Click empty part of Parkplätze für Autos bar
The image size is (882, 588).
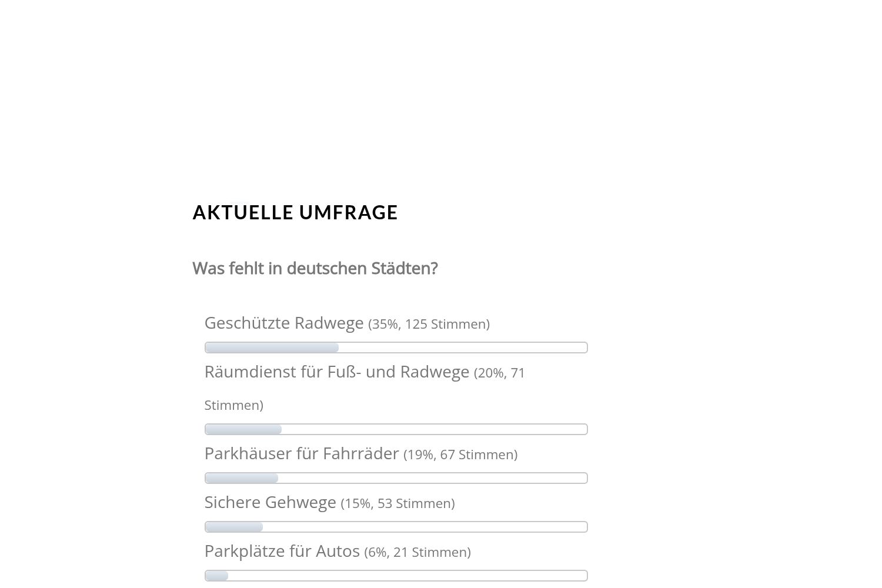coord(407,576)
